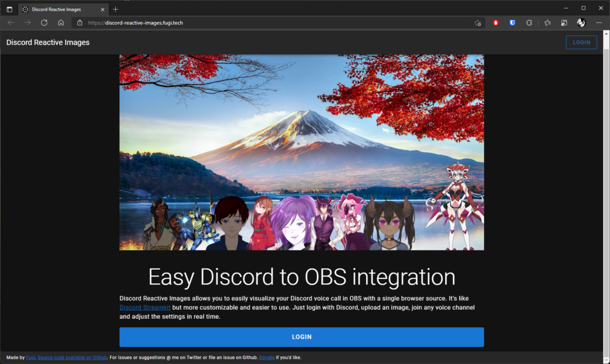The width and height of the screenshot is (610, 364).
Task: Open the collections panel
Action: point(564,23)
